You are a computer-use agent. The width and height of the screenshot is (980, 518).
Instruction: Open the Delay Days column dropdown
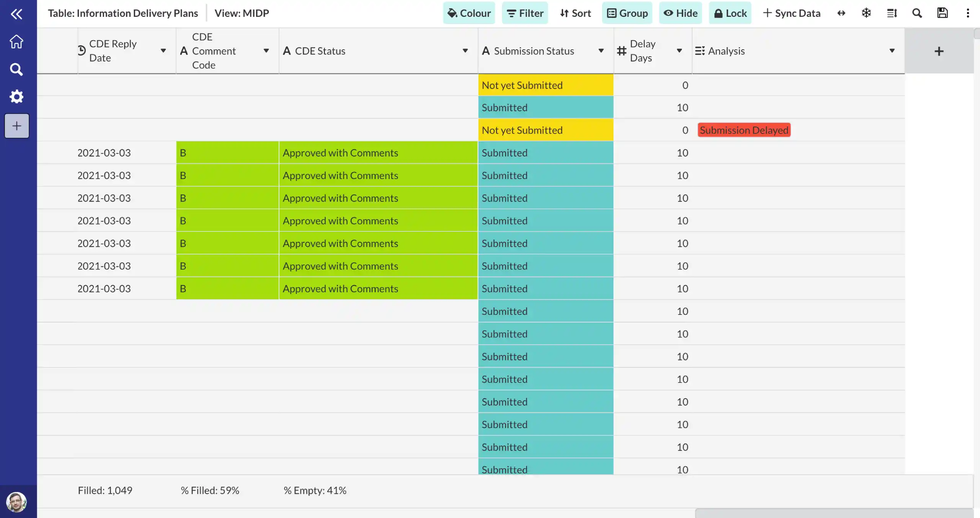[679, 50]
